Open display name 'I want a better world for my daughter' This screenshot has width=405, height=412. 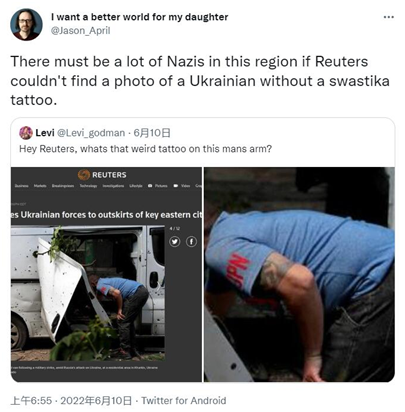coord(140,17)
